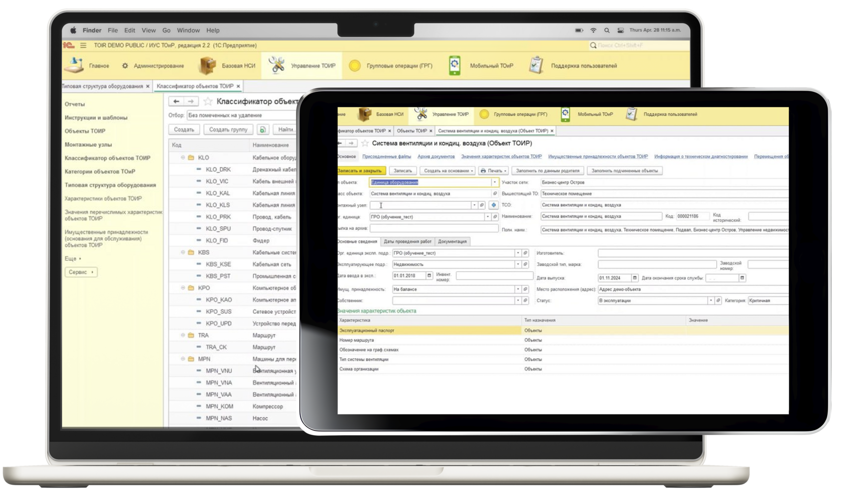Open Присоединенные файлы link
The image size is (841, 504).
386,157
